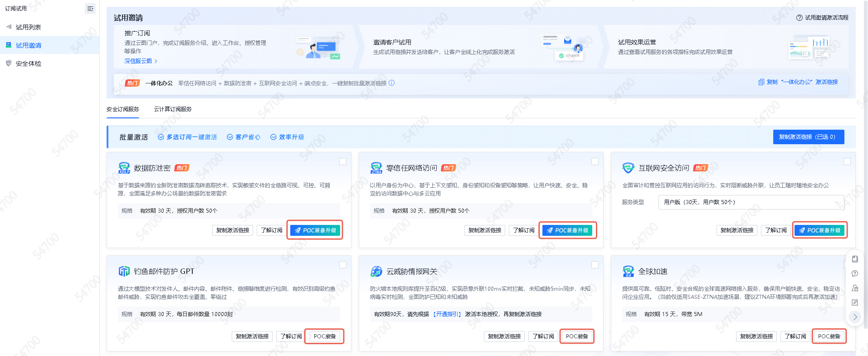The image size is (868, 356).
Task: Select the 零信任网络访问 card checkbox
Action: coord(595,161)
